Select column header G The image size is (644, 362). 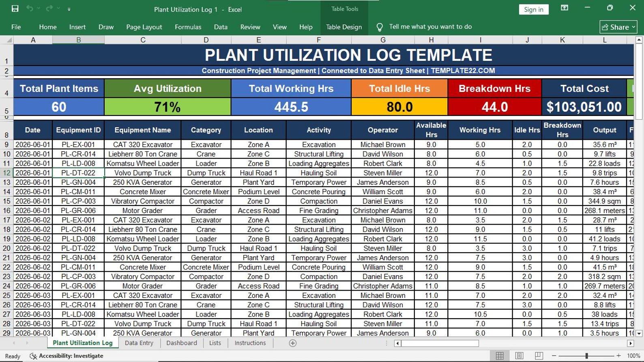pyautogui.click(x=383, y=40)
